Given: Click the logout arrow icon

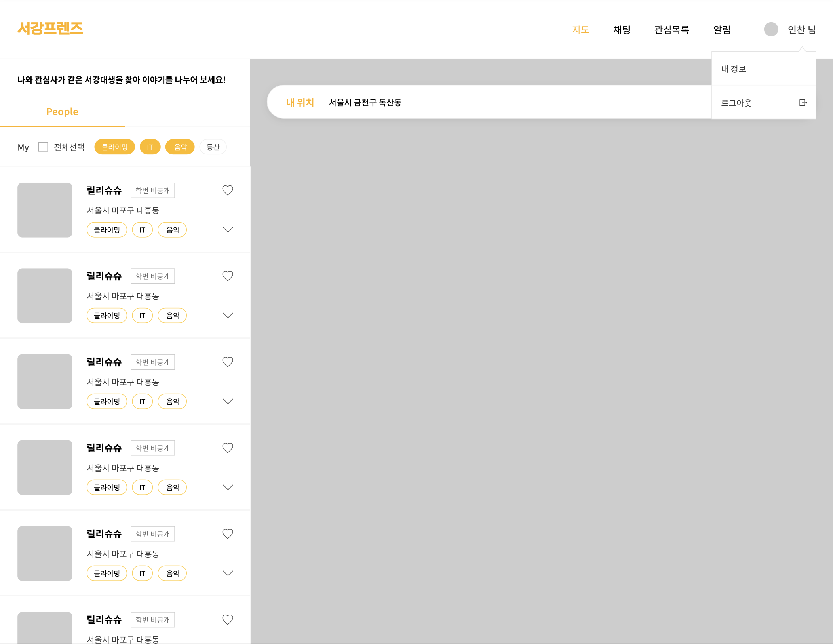Looking at the screenshot, I should pos(803,103).
